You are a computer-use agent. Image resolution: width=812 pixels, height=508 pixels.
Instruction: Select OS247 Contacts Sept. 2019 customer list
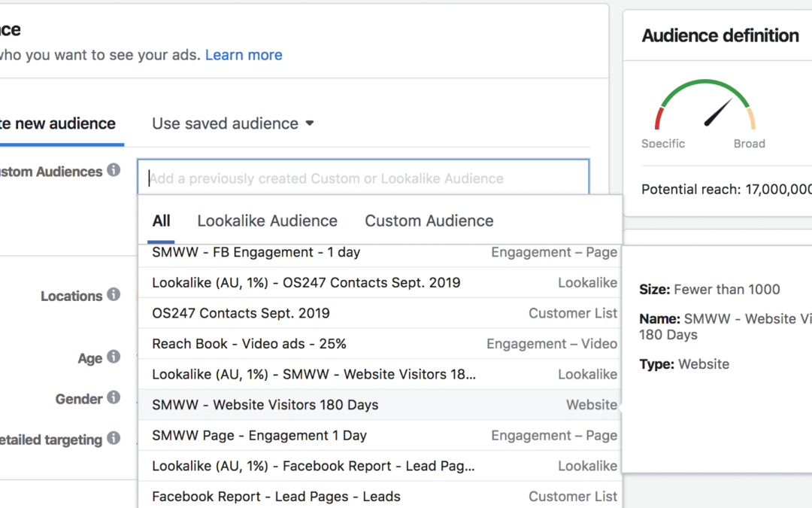(380, 313)
